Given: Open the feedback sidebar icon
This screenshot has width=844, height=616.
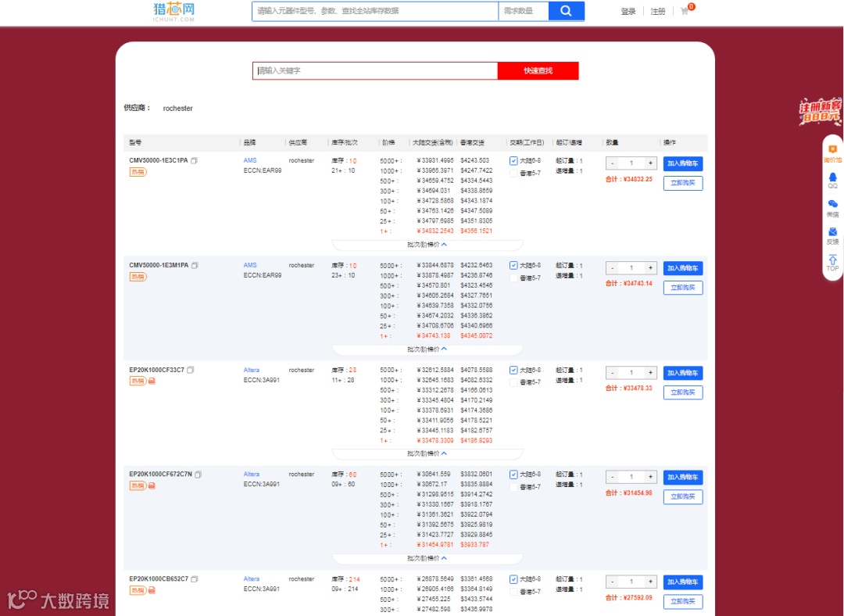Looking at the screenshot, I should click(833, 236).
